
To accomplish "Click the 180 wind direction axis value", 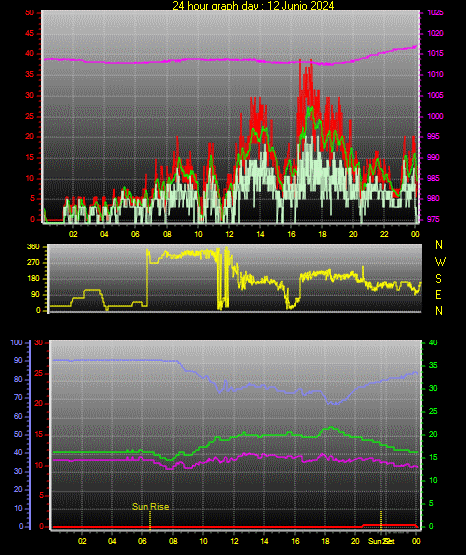I will click(x=33, y=279).
